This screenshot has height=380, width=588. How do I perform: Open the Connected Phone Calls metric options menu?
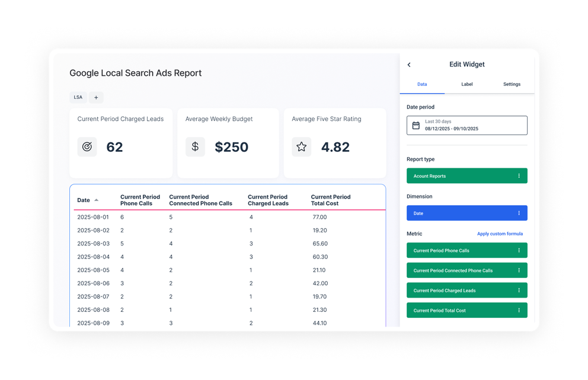[520, 270]
